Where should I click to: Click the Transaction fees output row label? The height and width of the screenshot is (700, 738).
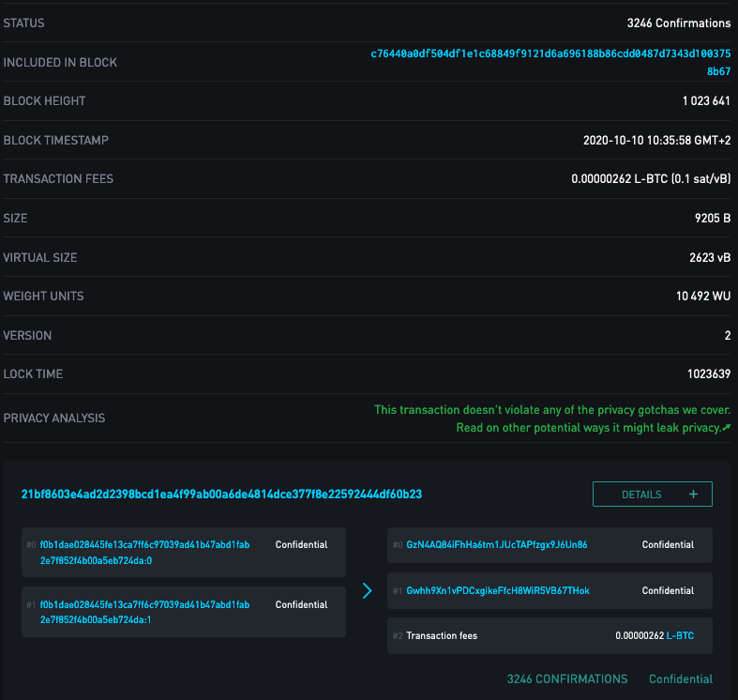tap(442, 635)
